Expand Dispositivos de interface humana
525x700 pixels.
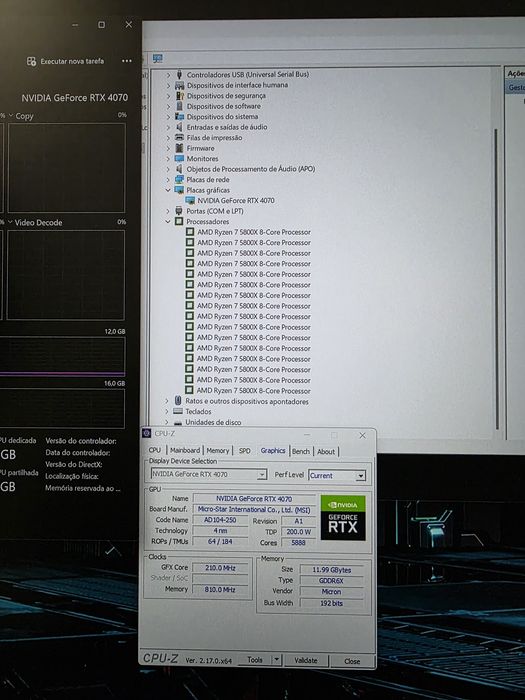pos(168,85)
